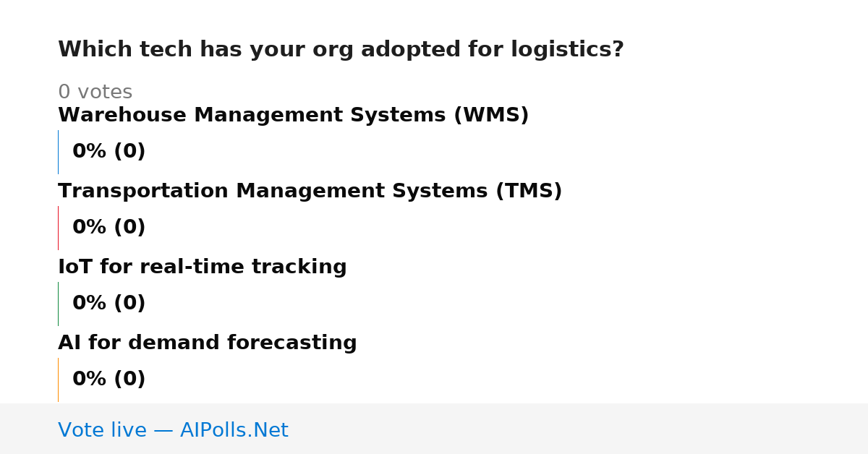Choose the IoT for real-time tracking option
This screenshot has height=454, width=868.
click(x=203, y=267)
